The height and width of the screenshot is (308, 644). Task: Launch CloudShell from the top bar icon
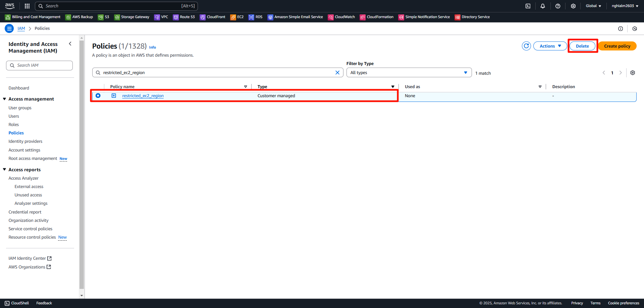coord(528,6)
